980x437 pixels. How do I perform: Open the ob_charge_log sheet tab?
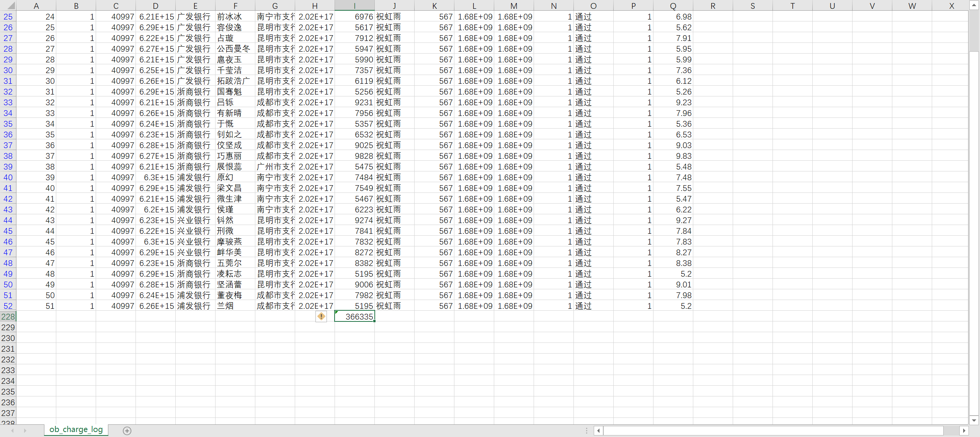pyautogui.click(x=76, y=429)
